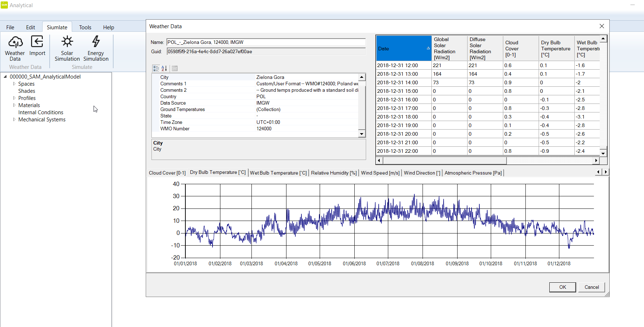The width and height of the screenshot is (644, 327).
Task: Sort property grid alphabetically
Action: (x=164, y=69)
